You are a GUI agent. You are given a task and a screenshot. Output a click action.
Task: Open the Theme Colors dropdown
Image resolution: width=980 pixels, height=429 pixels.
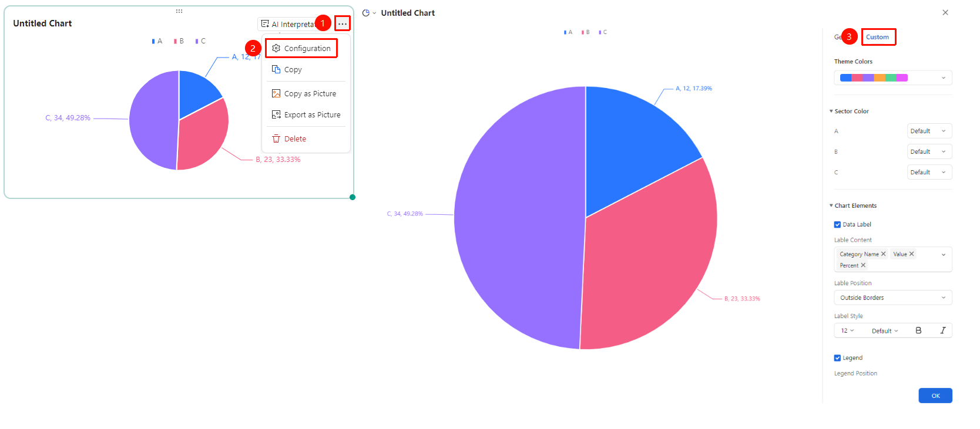tap(893, 77)
